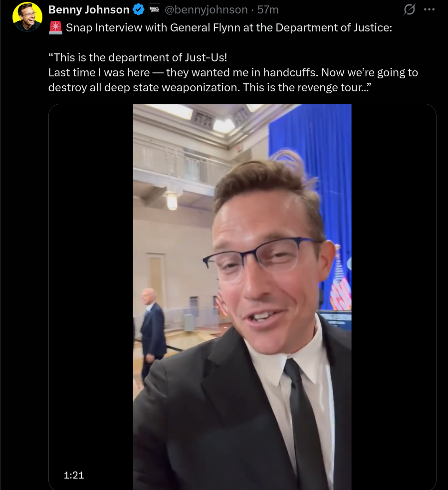Click the red siren emoji in the post

click(x=55, y=28)
